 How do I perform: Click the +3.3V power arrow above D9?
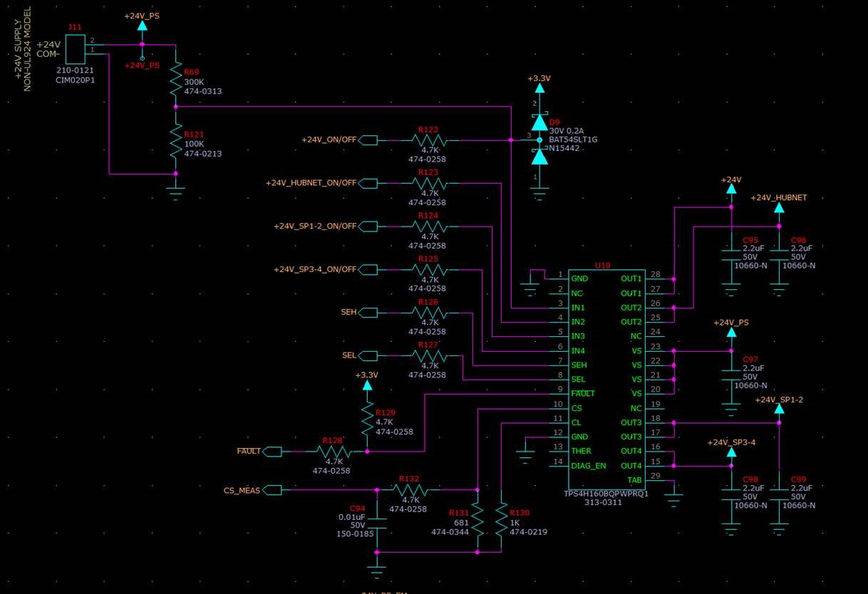pyautogui.click(x=539, y=88)
